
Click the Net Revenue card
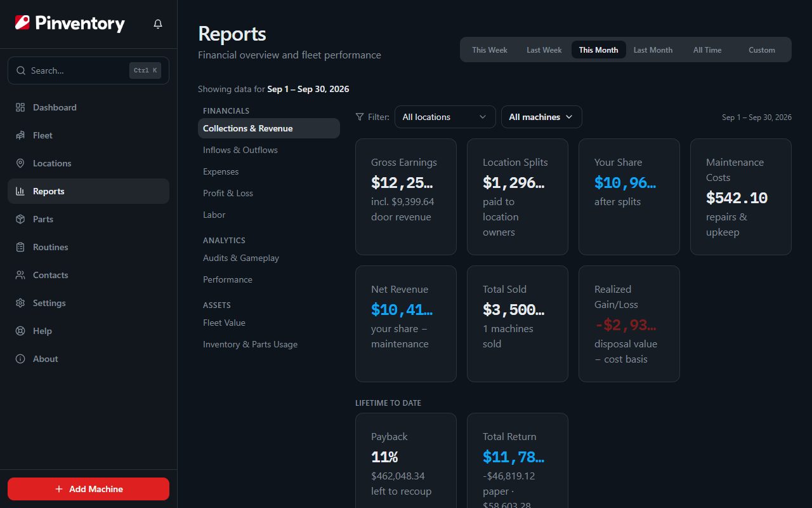point(406,324)
